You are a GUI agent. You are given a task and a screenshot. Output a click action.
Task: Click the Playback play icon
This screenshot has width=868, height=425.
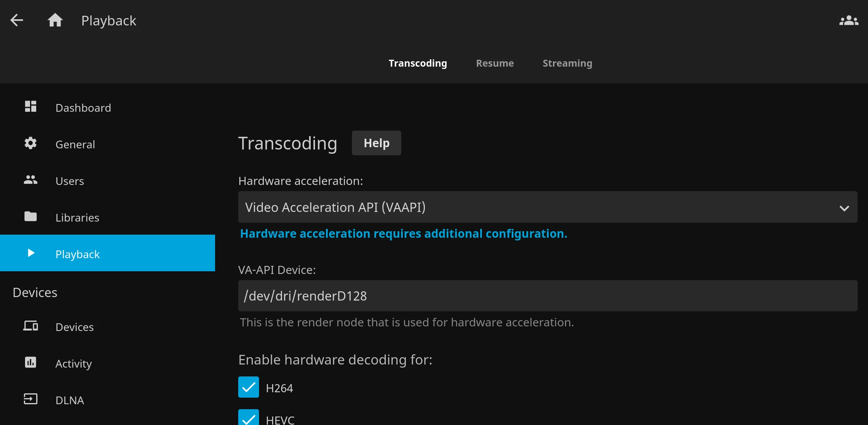(x=30, y=253)
